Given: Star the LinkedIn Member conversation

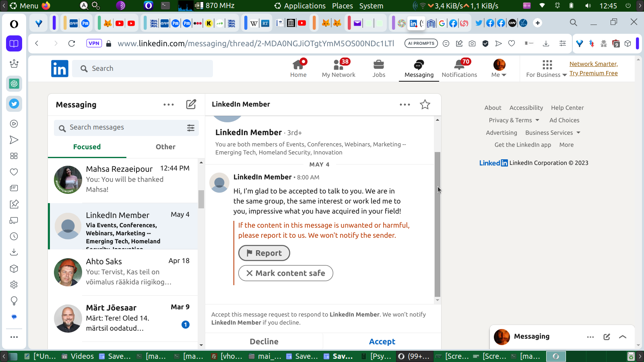Looking at the screenshot, I should pyautogui.click(x=425, y=105).
